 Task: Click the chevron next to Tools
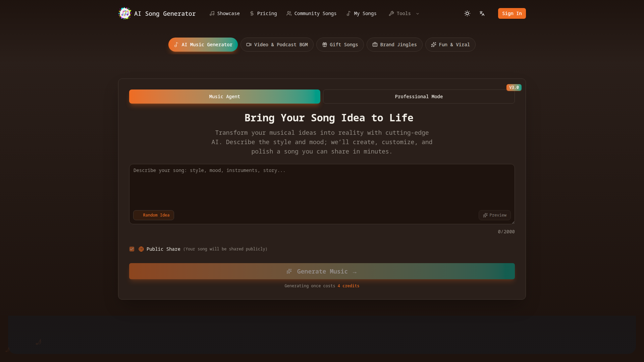point(418,14)
